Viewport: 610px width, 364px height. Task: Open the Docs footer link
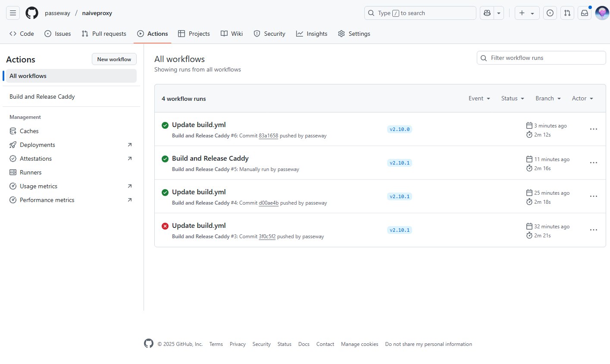(x=304, y=344)
